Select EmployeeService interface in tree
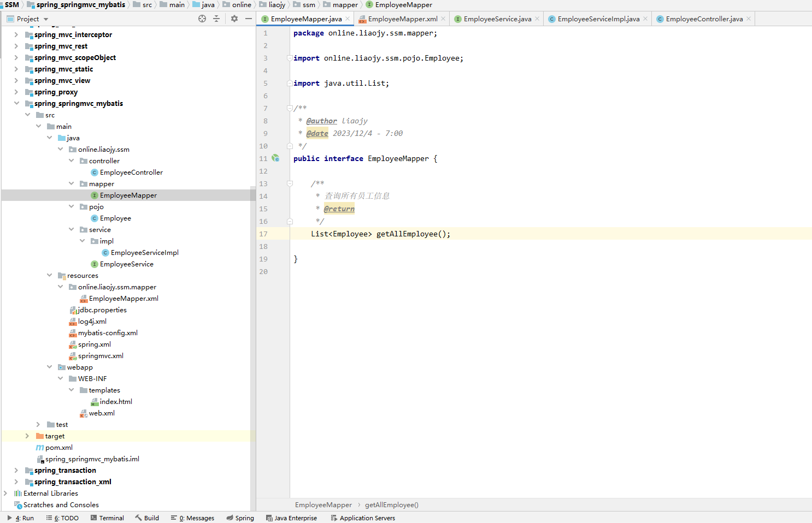812x523 pixels. pyautogui.click(x=126, y=264)
